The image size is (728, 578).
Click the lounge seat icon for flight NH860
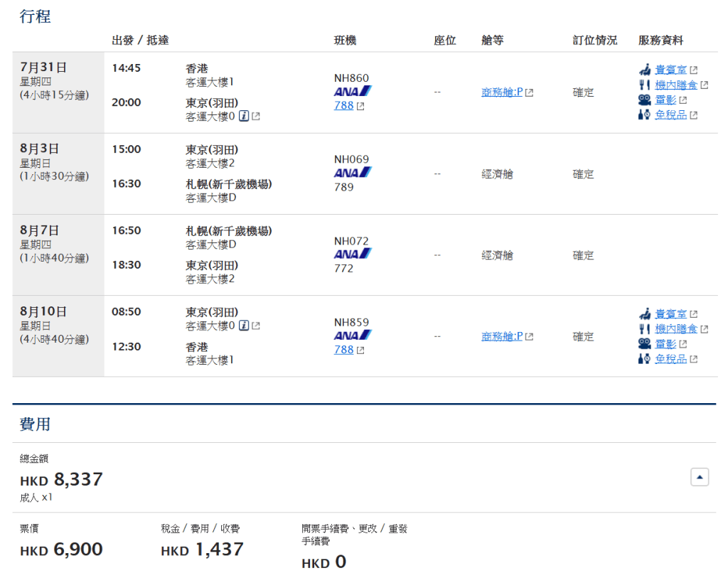pos(644,70)
